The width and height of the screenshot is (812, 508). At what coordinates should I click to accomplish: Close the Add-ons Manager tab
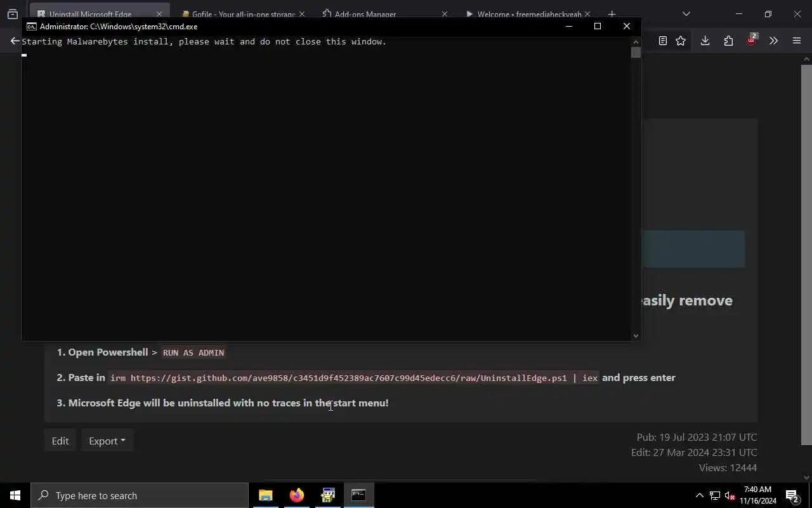click(x=444, y=14)
